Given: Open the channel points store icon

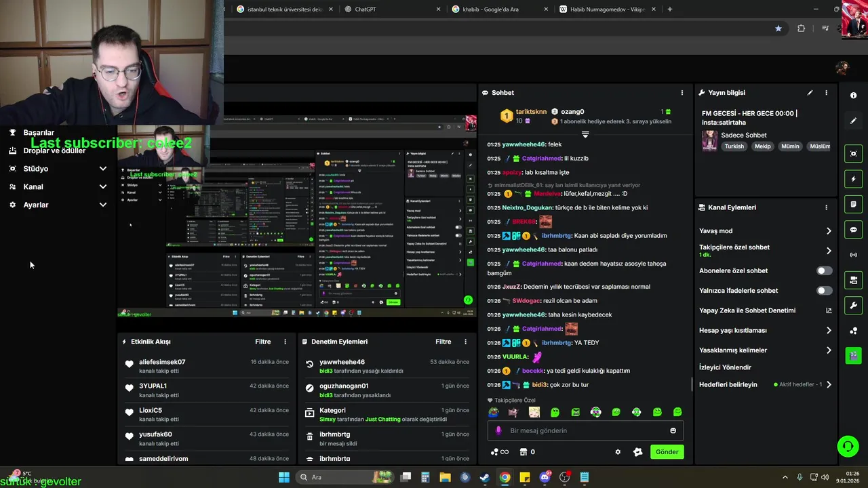Looking at the screenshot, I should tap(524, 452).
